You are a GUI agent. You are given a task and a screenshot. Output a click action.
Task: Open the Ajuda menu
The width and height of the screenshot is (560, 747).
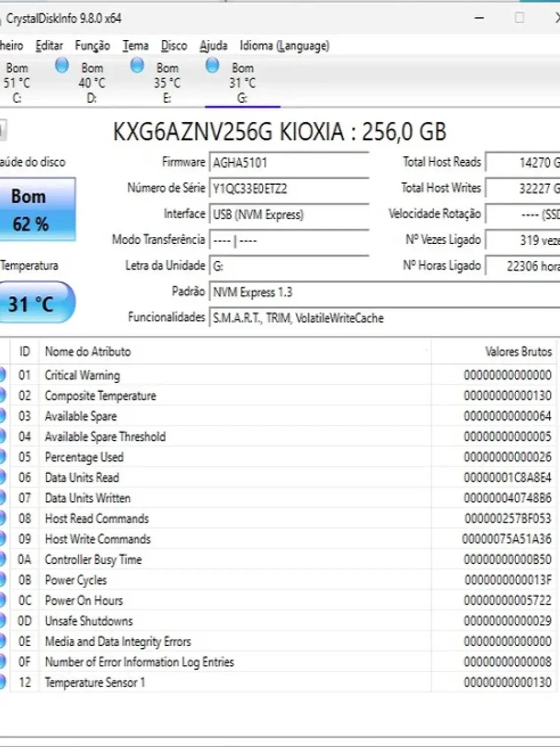213,46
